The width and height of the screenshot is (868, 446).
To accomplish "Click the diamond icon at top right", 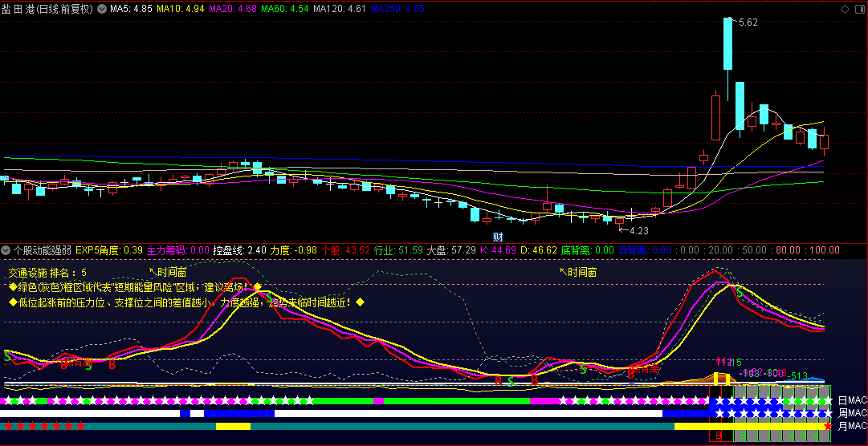I will [x=843, y=9].
